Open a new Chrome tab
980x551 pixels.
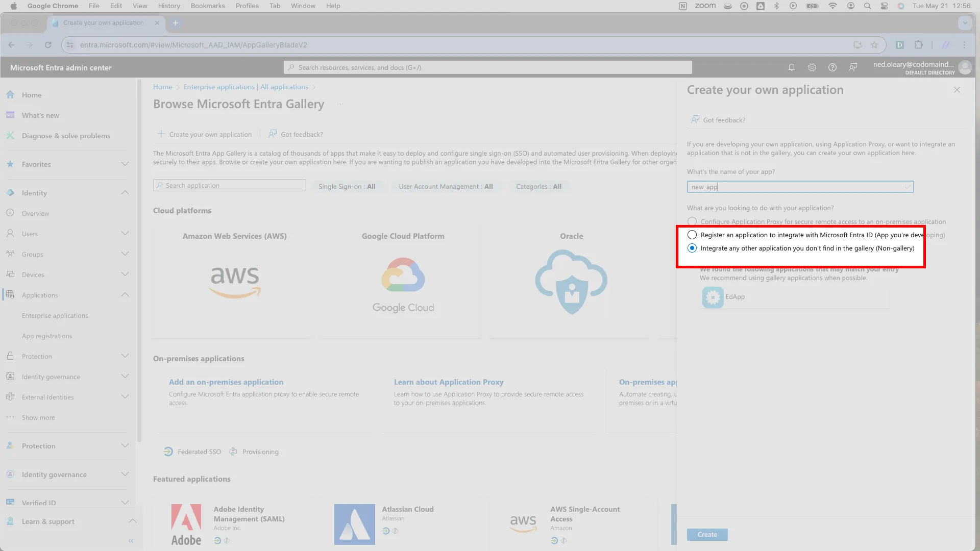tap(176, 23)
